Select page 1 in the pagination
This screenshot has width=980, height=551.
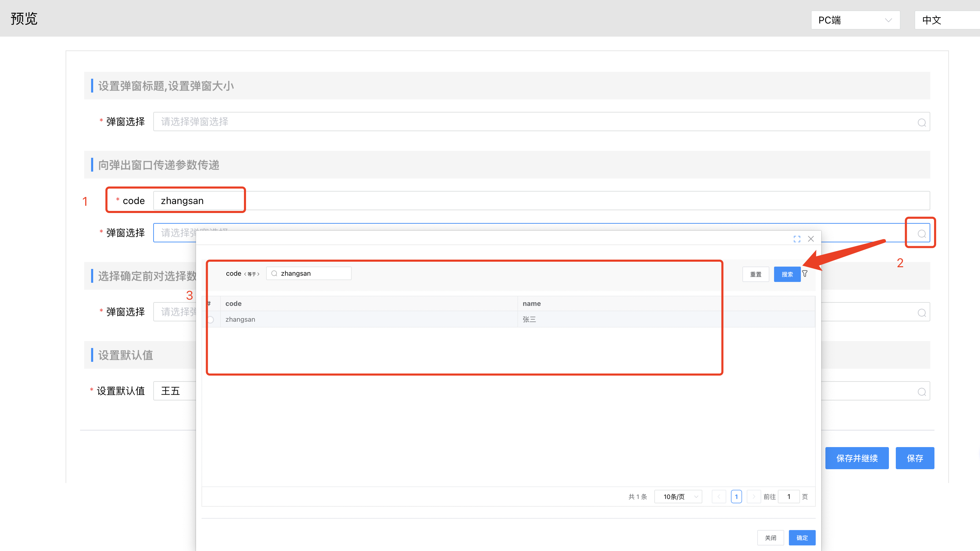[x=736, y=496]
